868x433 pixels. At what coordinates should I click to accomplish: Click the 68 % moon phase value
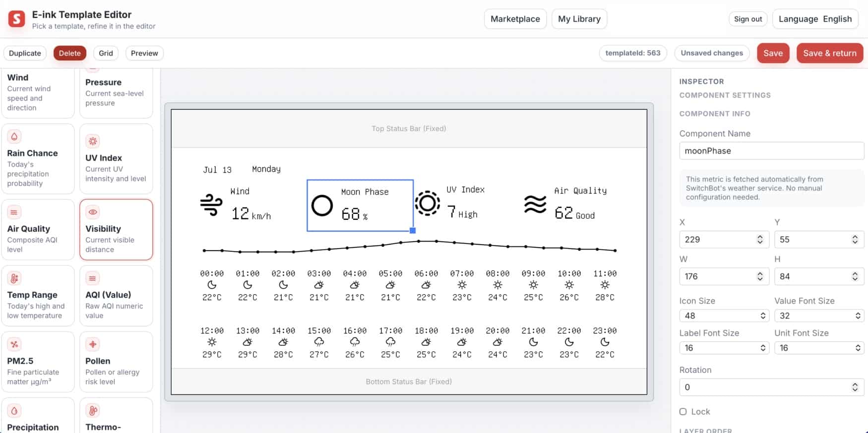(x=355, y=214)
